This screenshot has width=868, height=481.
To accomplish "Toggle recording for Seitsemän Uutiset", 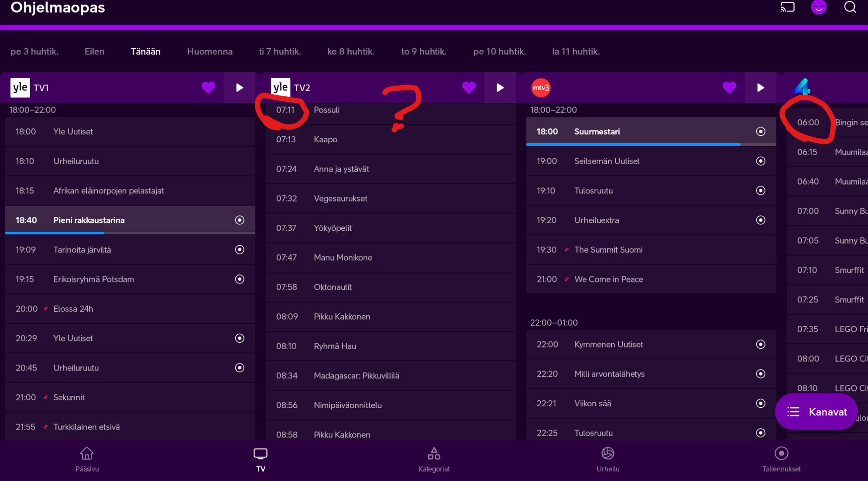I will (760, 161).
